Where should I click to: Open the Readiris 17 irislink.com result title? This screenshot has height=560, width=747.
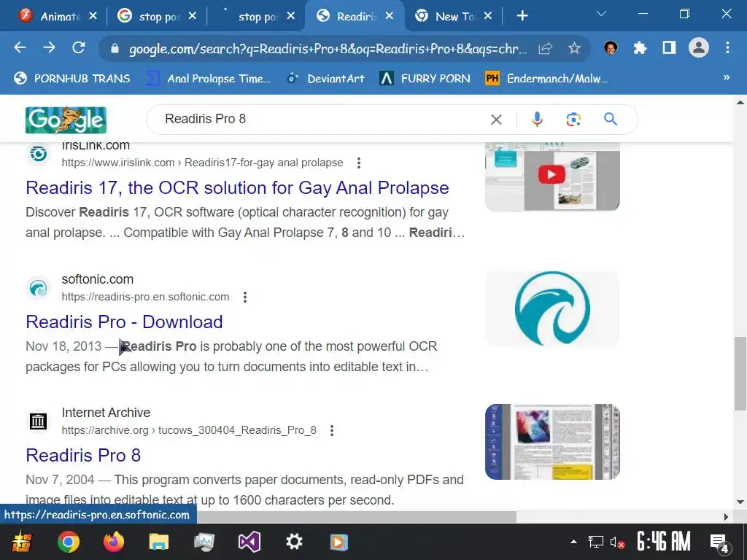coord(237,188)
